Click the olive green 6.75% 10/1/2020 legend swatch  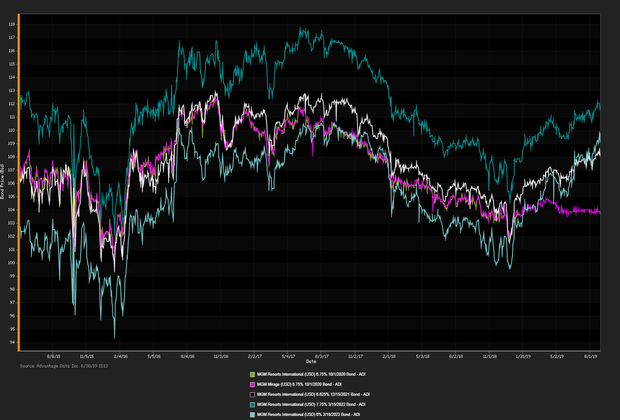tap(252, 374)
